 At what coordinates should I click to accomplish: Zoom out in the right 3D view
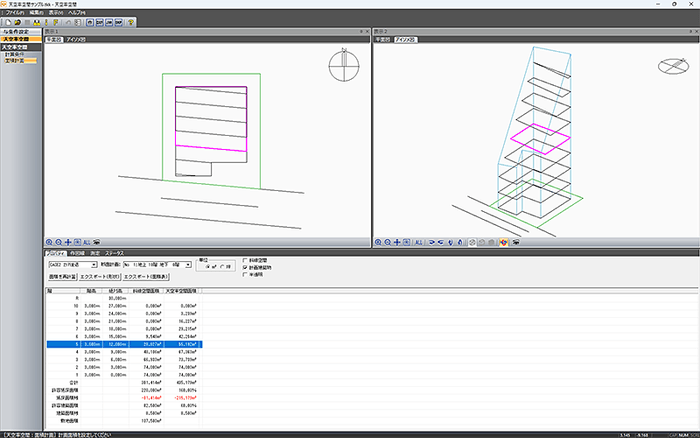tap(388, 242)
